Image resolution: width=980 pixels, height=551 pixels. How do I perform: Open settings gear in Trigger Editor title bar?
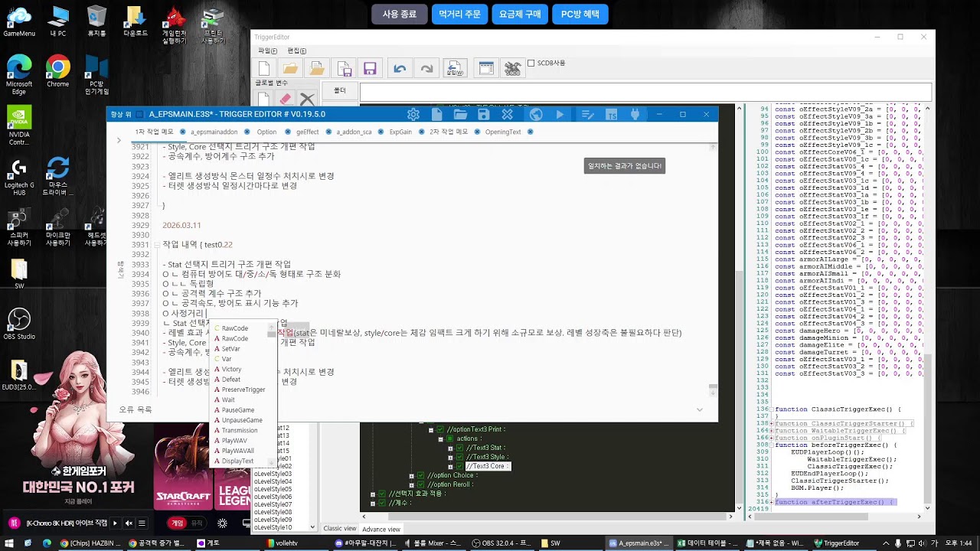click(413, 114)
